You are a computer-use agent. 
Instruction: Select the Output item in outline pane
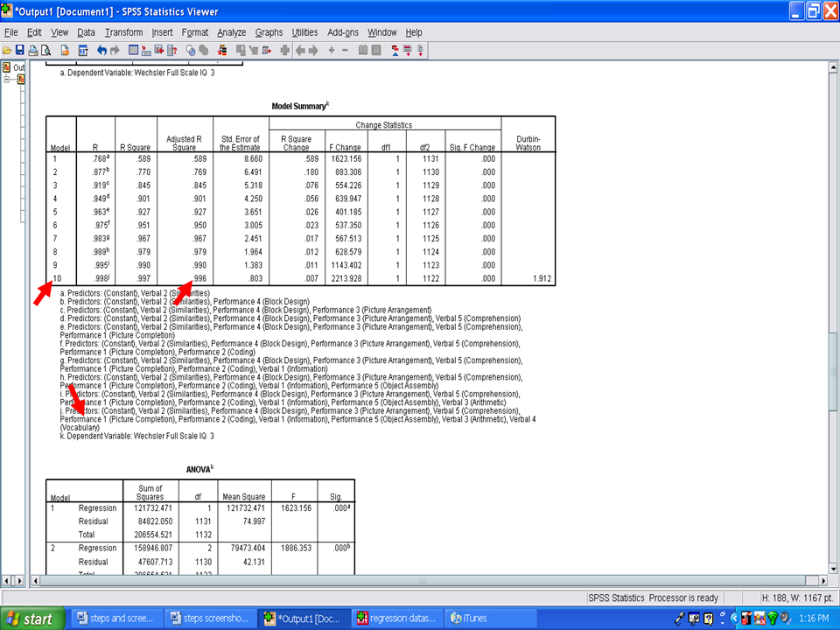pyautogui.click(x=18, y=67)
